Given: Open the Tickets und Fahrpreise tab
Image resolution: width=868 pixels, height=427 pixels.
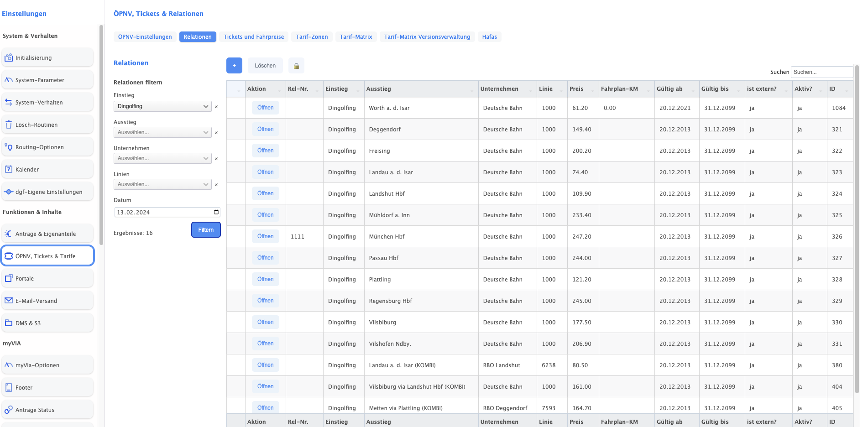Looking at the screenshot, I should tap(253, 37).
